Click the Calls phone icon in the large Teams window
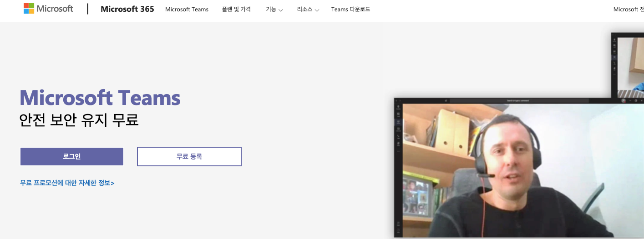The image size is (644, 239). coord(399,136)
